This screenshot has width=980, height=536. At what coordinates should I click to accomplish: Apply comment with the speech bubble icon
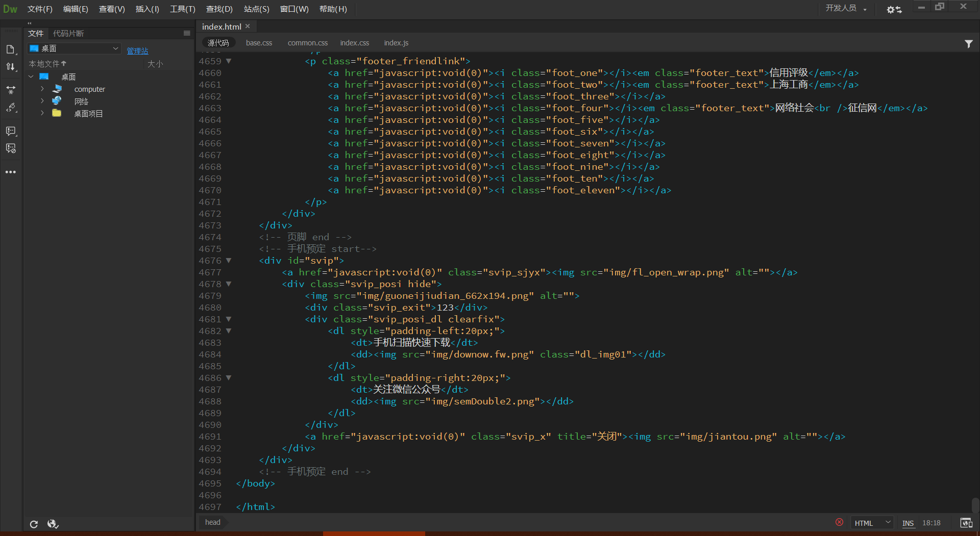pyautogui.click(x=10, y=131)
